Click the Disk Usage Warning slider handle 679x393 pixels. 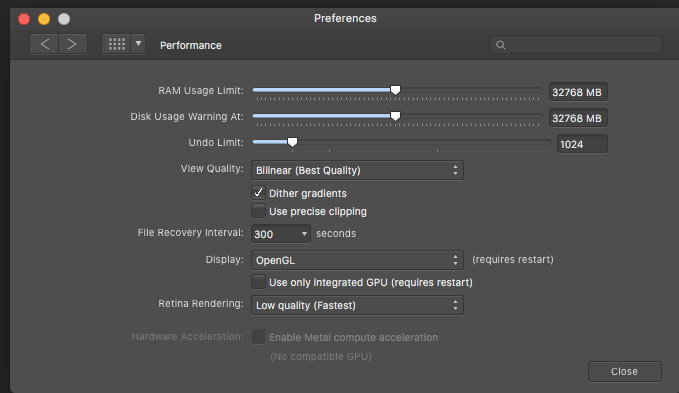pos(395,116)
